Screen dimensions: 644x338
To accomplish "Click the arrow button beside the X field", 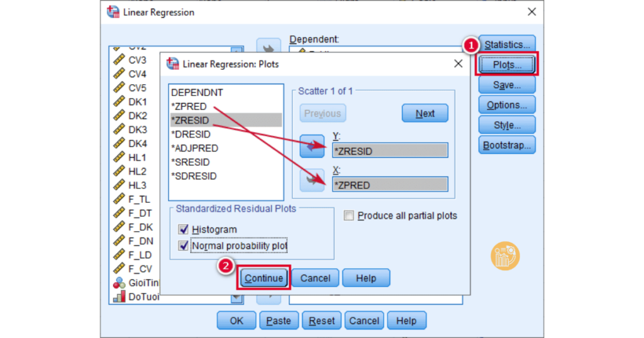I will [x=312, y=182].
